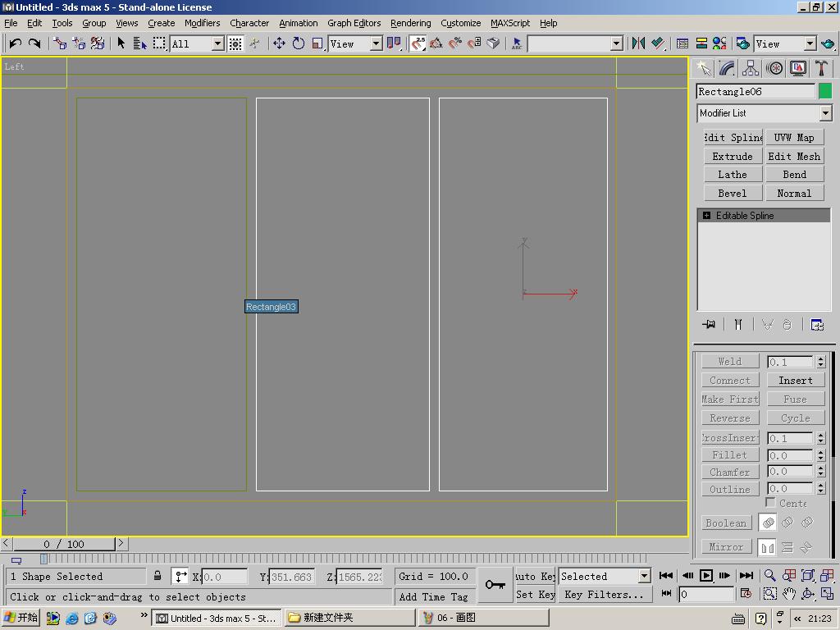The image size is (840, 630).
Task: Toggle Set Key animation mode
Action: click(535, 595)
